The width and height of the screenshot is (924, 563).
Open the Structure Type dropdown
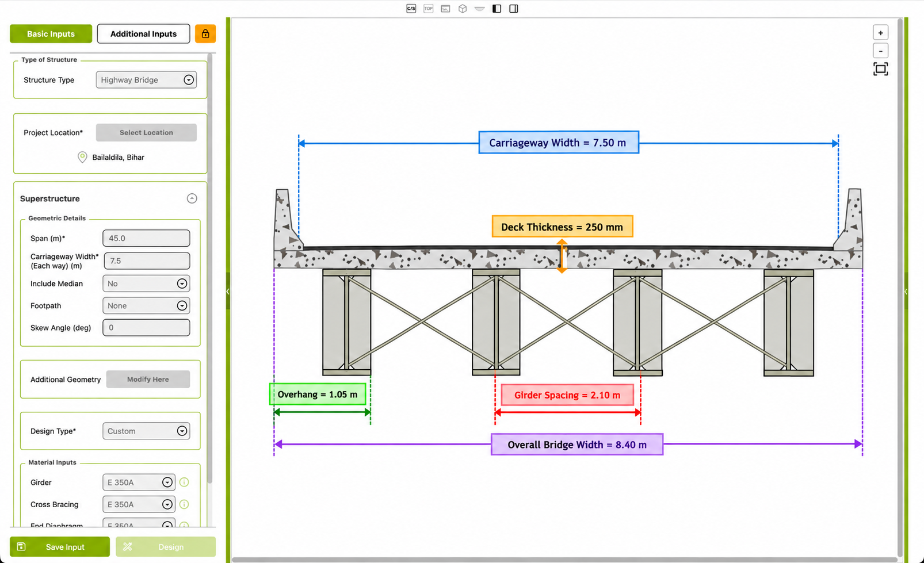[146, 80]
